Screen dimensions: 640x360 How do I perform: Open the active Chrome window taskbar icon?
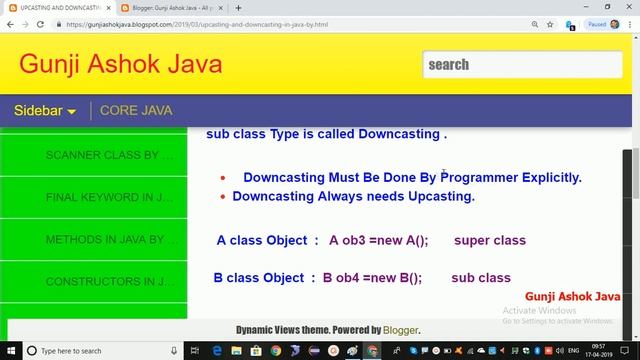tap(372, 351)
